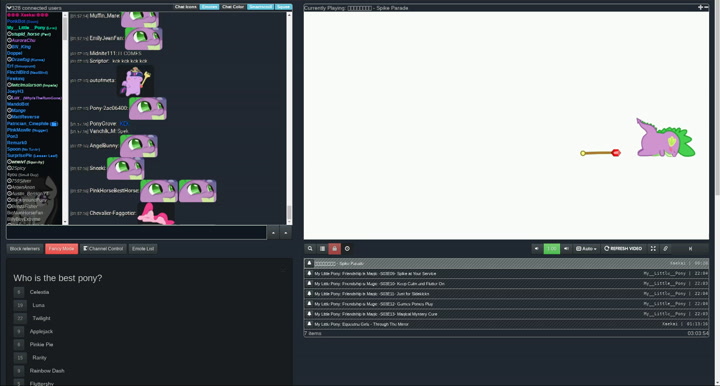Click the plus icon above the video
Screen dimensions: 720x386
[x=700, y=7]
